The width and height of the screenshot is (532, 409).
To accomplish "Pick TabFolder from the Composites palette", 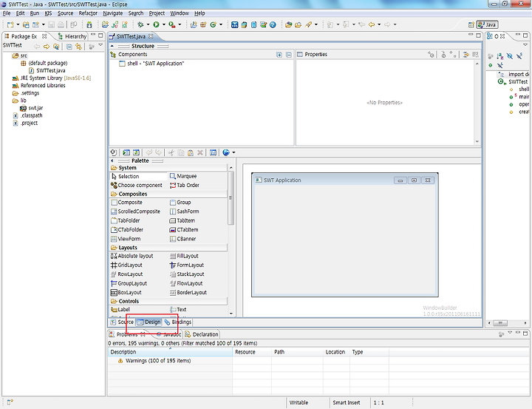I will (125, 220).
